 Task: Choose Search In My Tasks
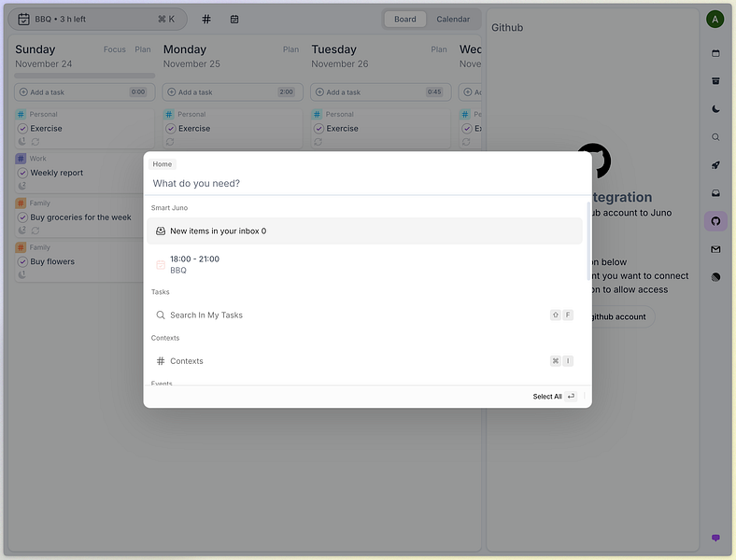pyautogui.click(x=364, y=315)
